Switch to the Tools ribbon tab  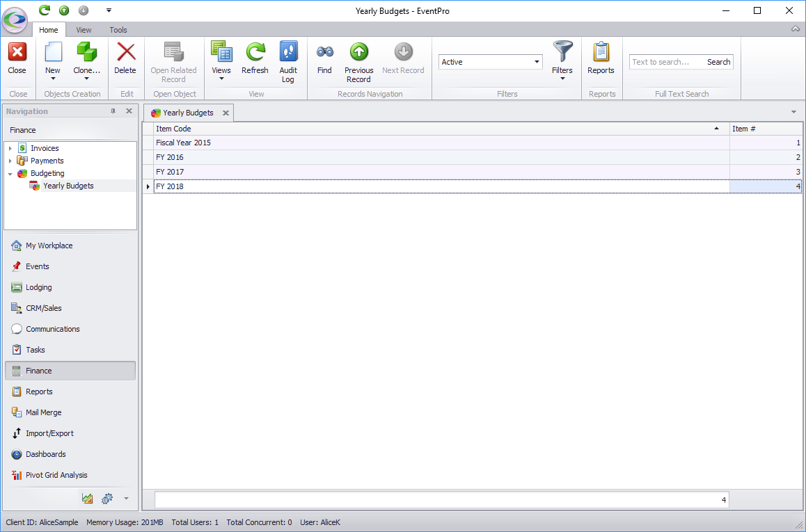tap(118, 30)
